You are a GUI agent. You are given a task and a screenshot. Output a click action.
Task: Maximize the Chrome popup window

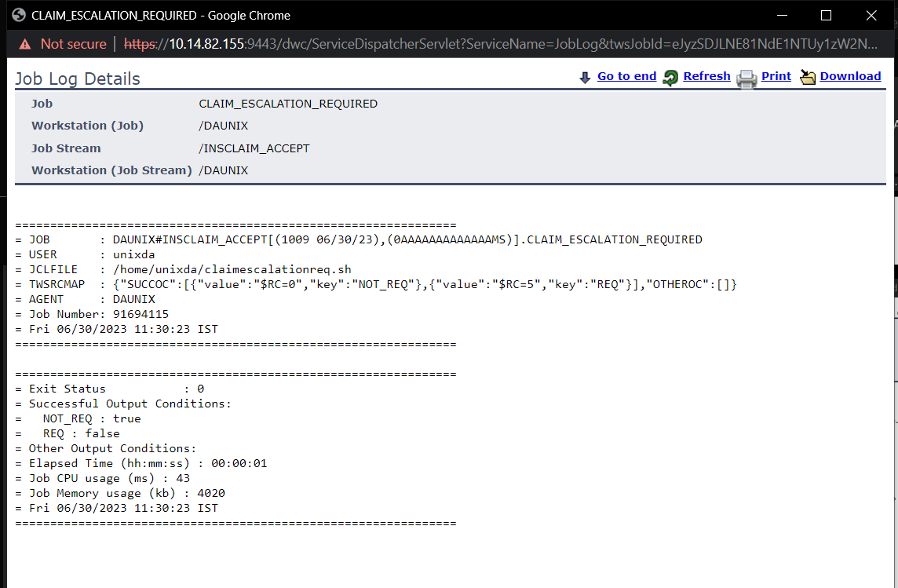pos(826,16)
